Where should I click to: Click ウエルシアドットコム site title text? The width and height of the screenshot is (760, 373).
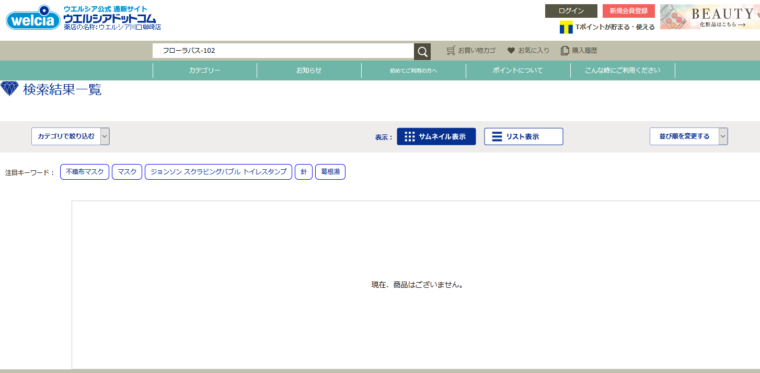110,18
